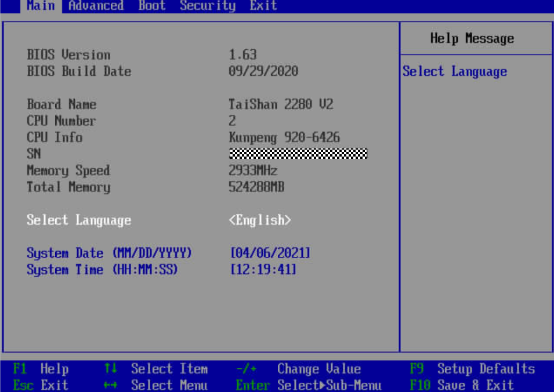
Task: Click the up/down arrows Select Item hint
Action: pyautogui.click(x=156, y=369)
